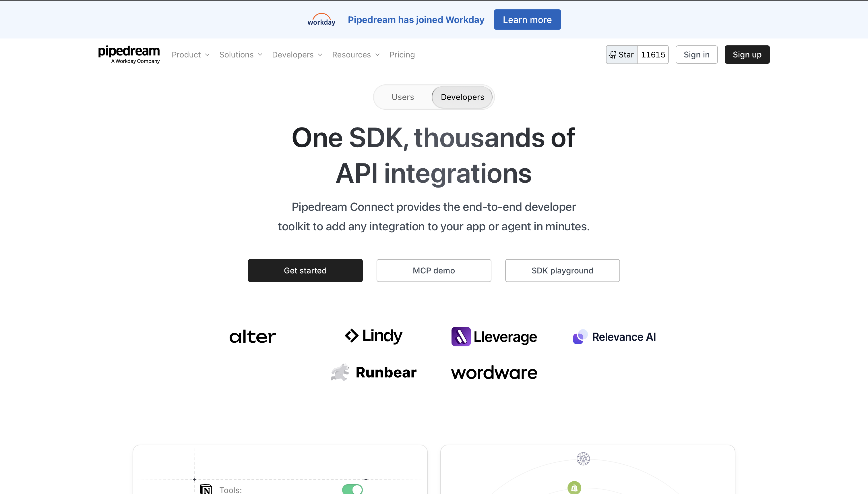
Task: Click the circular badge icon atop the arc
Action: click(583, 459)
